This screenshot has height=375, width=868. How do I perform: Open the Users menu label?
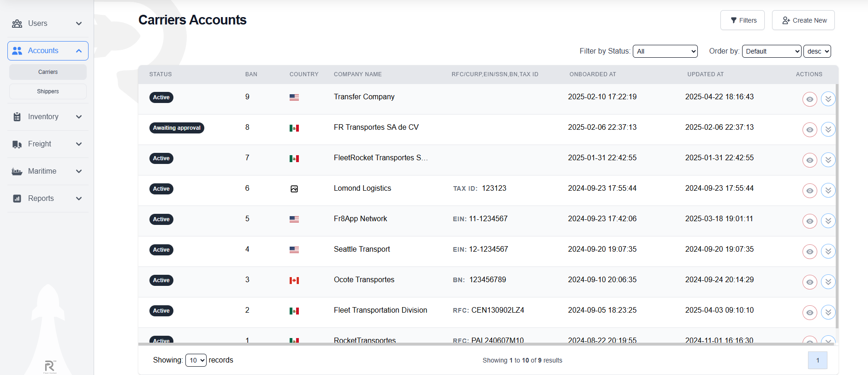(x=37, y=24)
